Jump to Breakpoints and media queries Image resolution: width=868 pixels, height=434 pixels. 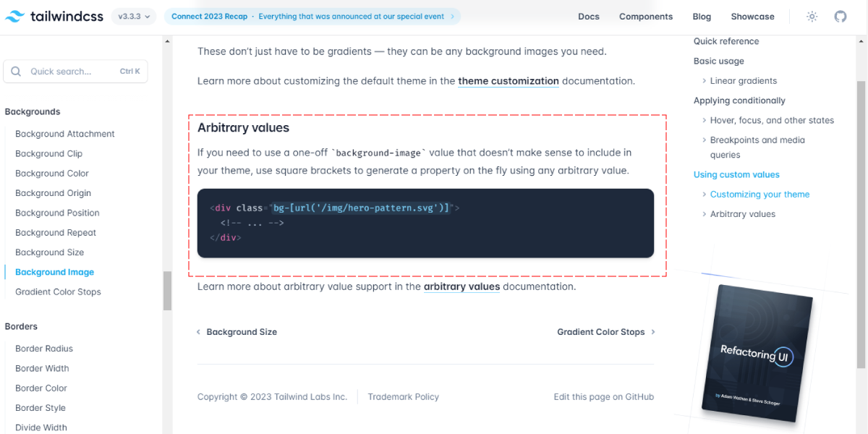[757, 148]
